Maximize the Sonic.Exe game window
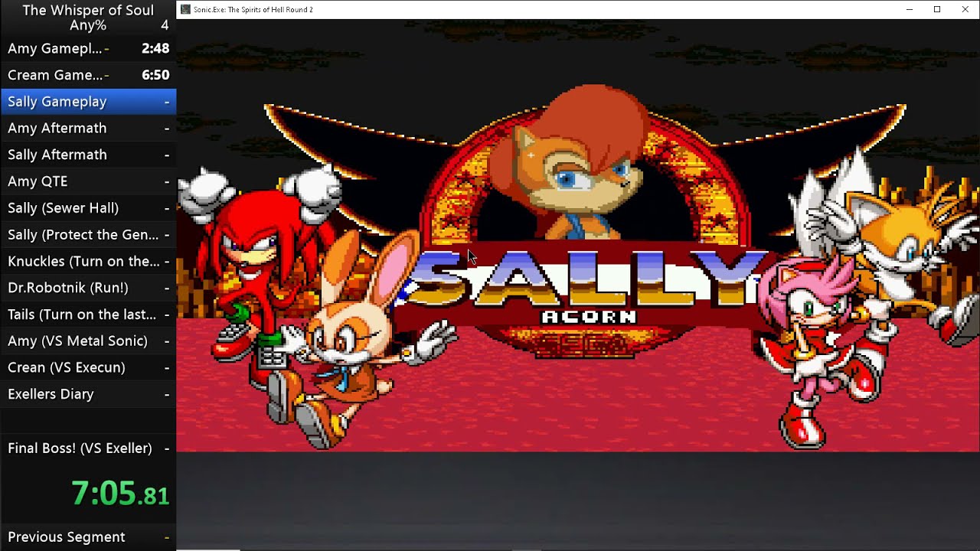This screenshot has height=551, width=980. click(x=937, y=9)
